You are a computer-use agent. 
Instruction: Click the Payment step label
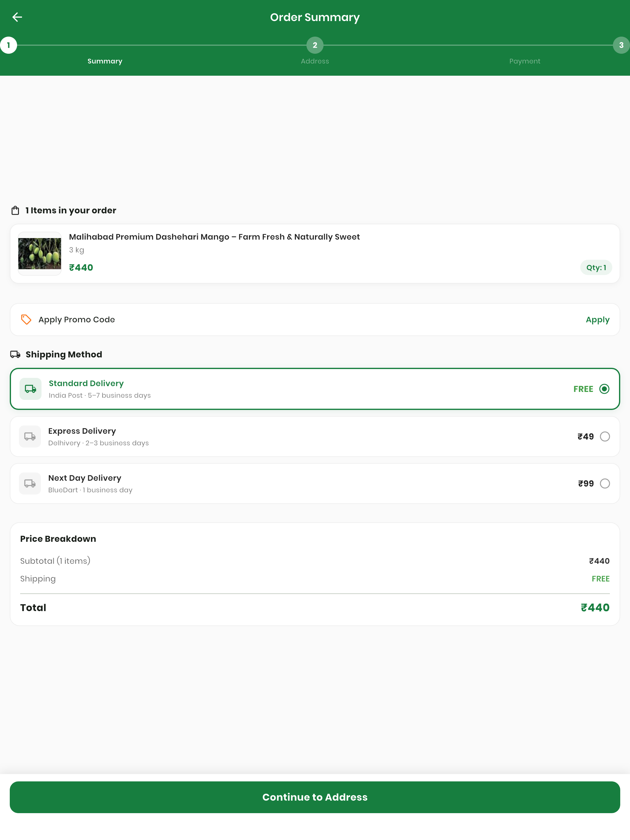pyautogui.click(x=525, y=61)
